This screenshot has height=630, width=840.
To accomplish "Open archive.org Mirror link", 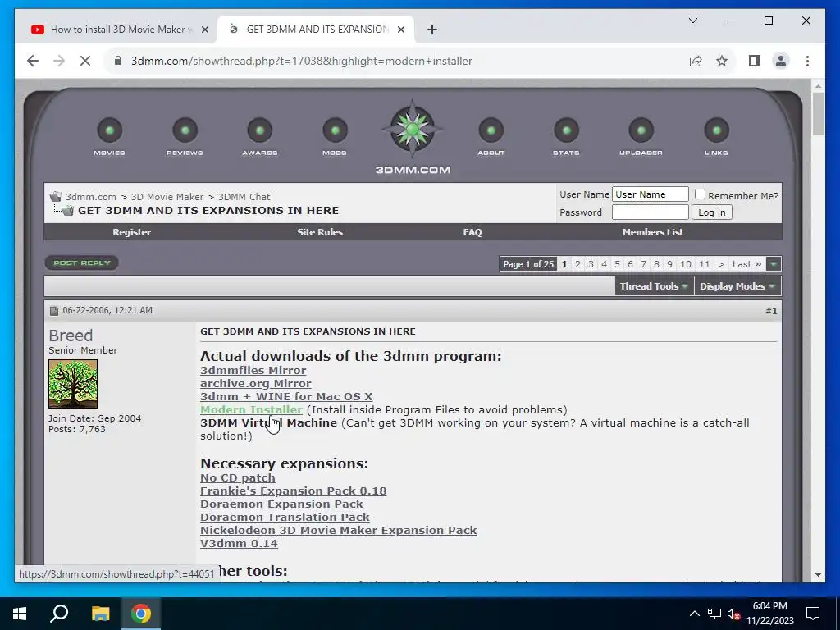I will click(256, 384).
